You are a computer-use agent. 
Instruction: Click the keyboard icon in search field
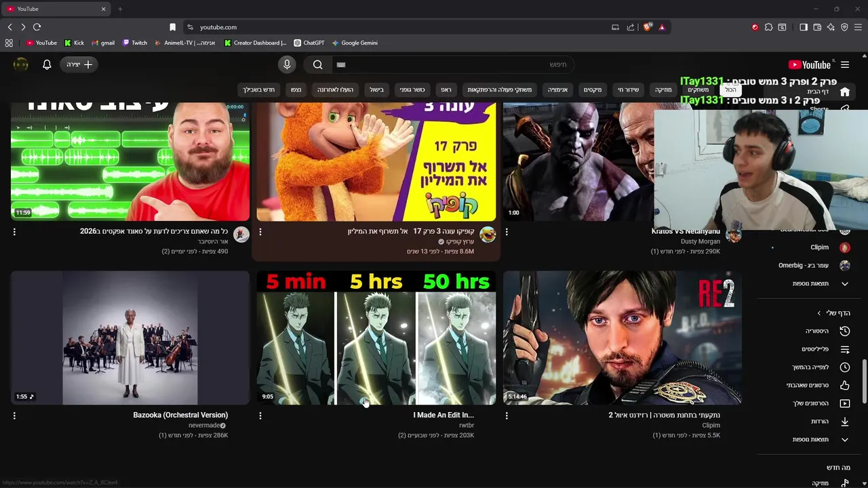(x=341, y=64)
